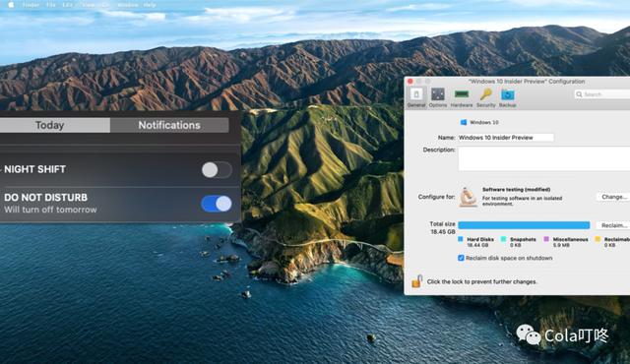Select the Notifications tab
The width and height of the screenshot is (630, 364).
pyautogui.click(x=169, y=125)
